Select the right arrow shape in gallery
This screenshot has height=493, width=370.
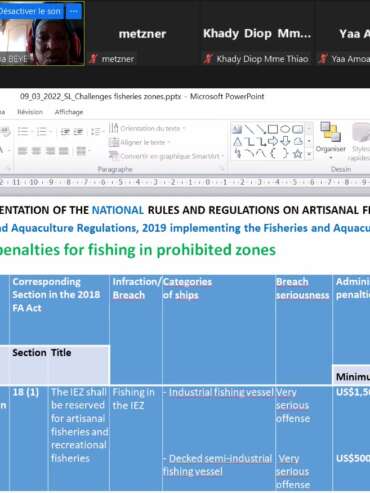pos(273,141)
